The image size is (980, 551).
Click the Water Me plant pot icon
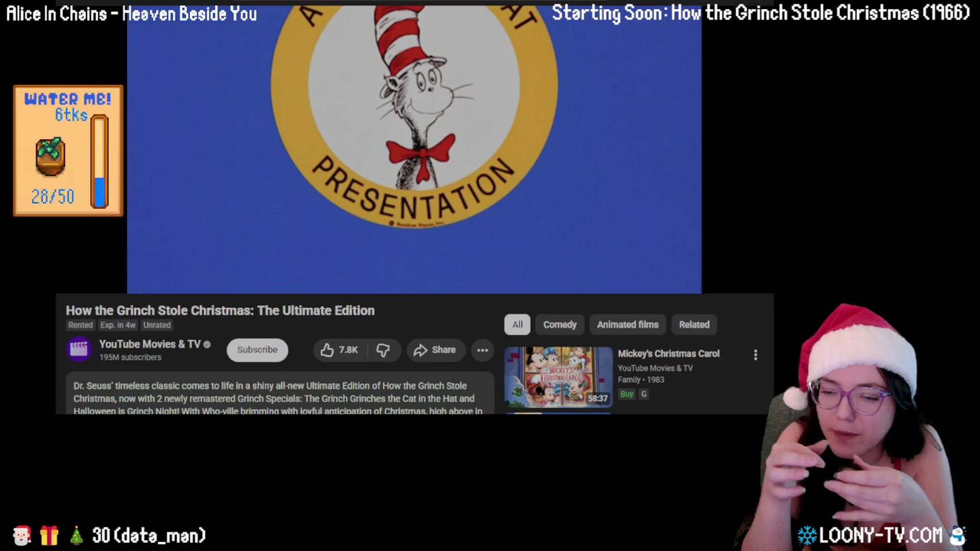point(51,157)
